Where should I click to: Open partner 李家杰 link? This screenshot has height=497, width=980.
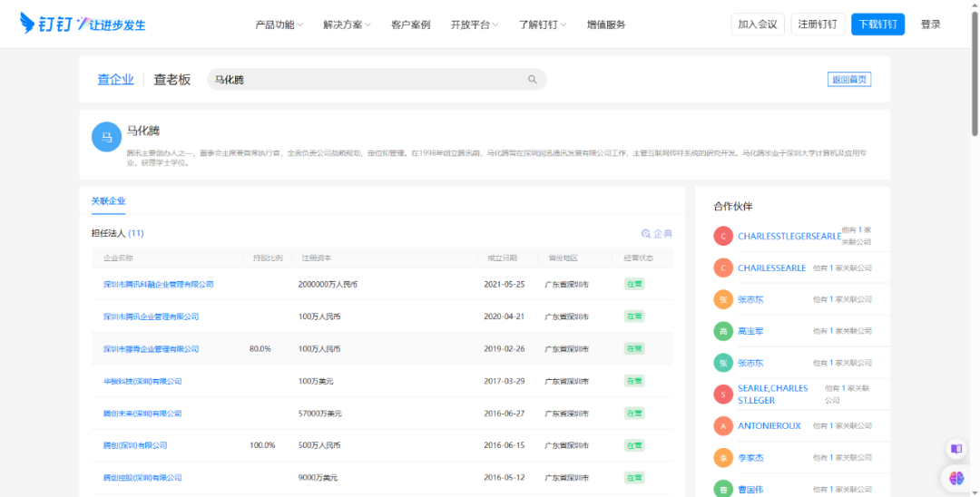pos(750,458)
